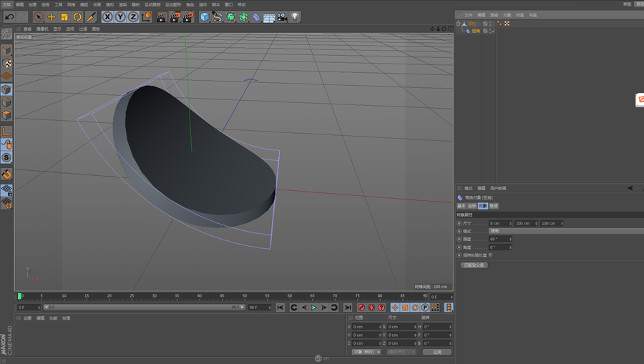Toggle the Z axis lock
The height and width of the screenshot is (364, 644).
tap(132, 17)
